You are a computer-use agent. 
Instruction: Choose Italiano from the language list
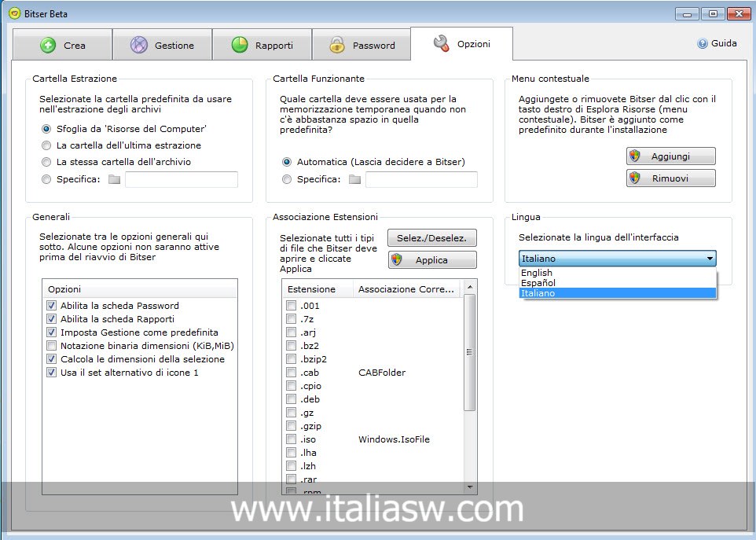click(618, 293)
